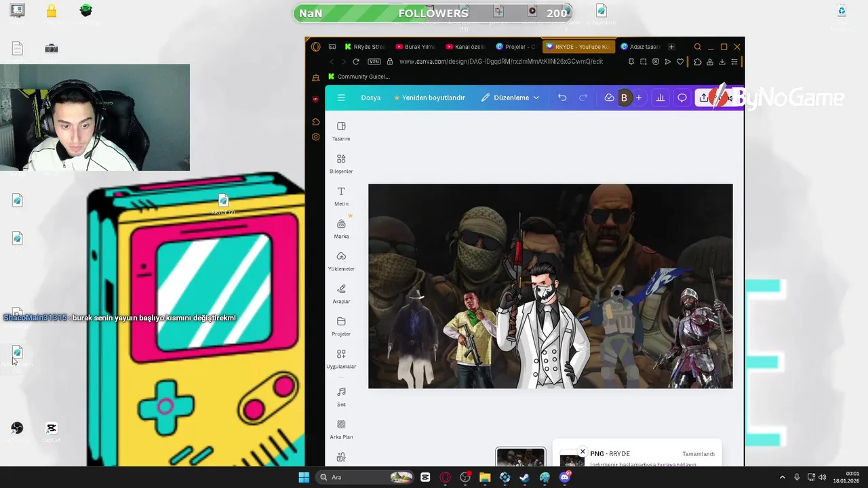Open the Yüklemeler uploads panel
Viewport: 868px width, 488px height.
point(341,262)
